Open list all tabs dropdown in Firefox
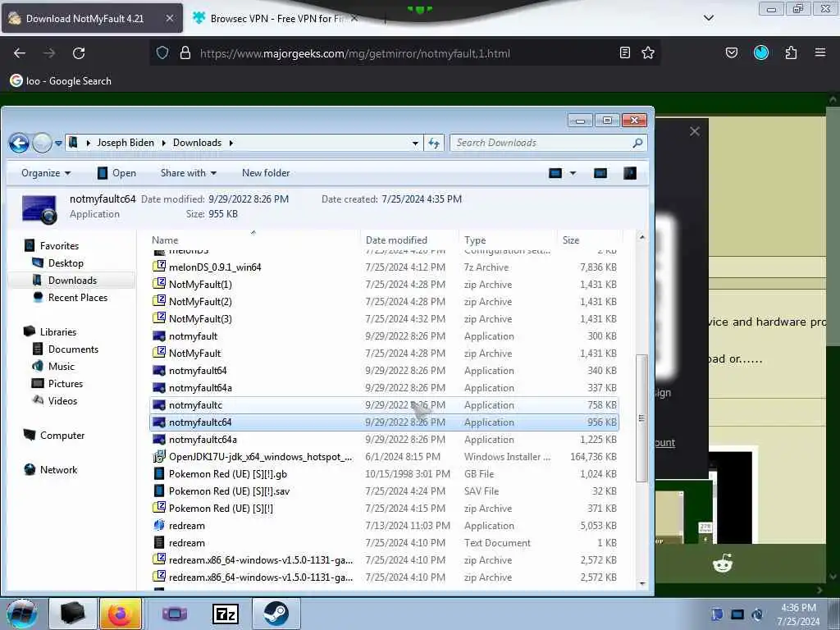 [709, 18]
